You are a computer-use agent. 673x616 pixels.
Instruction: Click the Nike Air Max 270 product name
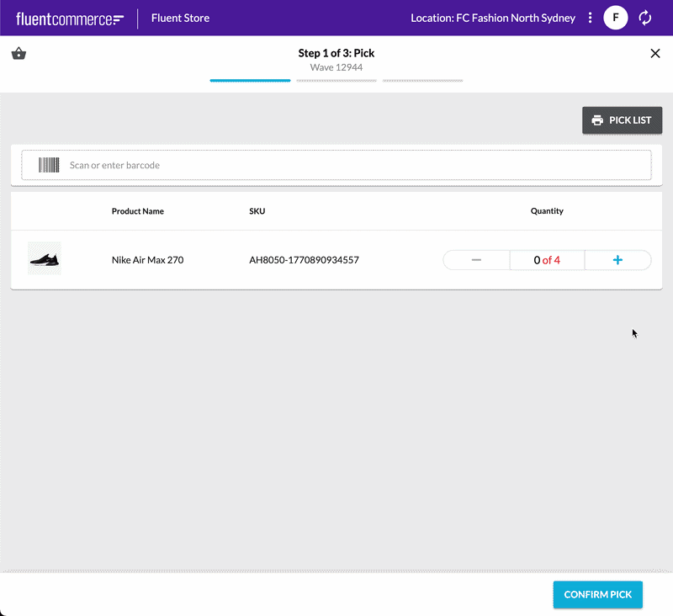[148, 260]
